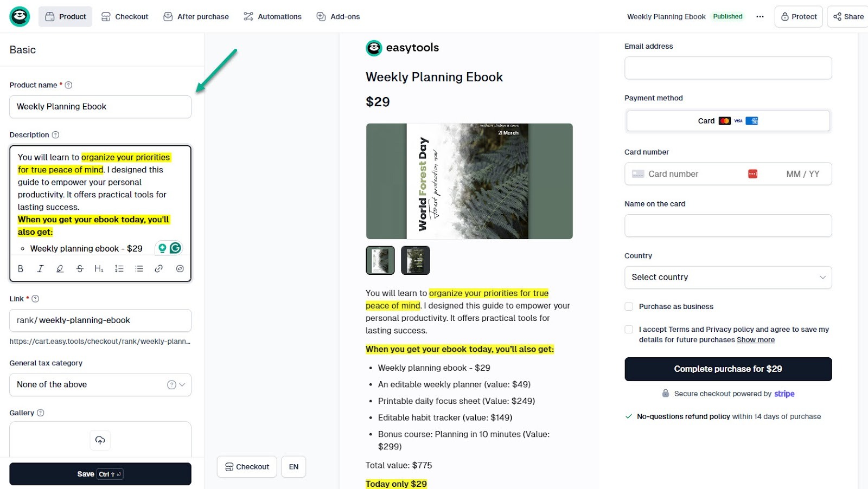Open the Select country dropdown
This screenshot has width=868, height=489.
point(727,277)
